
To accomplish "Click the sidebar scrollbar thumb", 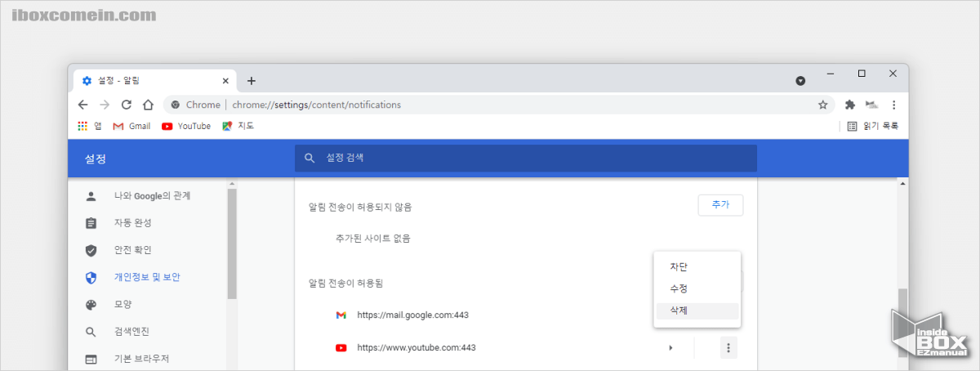I will (x=232, y=244).
